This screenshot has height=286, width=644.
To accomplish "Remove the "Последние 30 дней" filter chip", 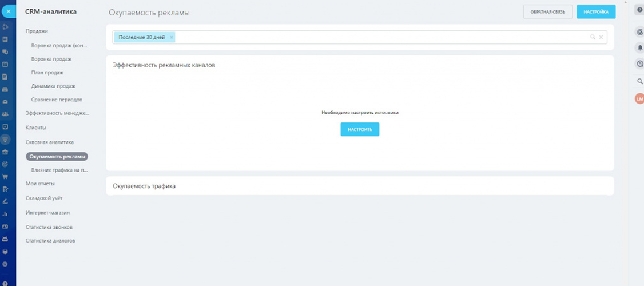I will tap(172, 37).
